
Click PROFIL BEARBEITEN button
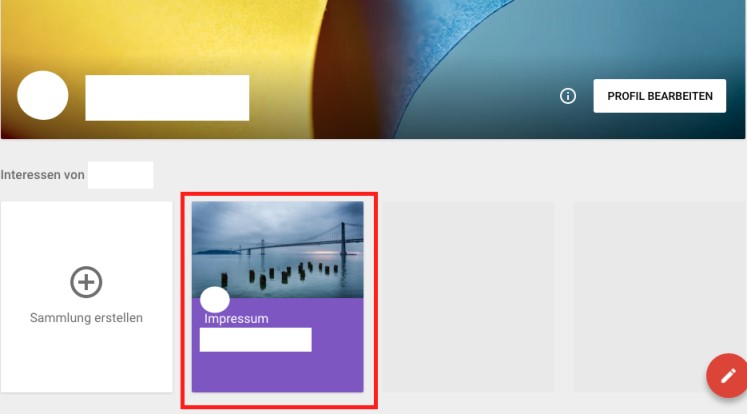click(659, 96)
